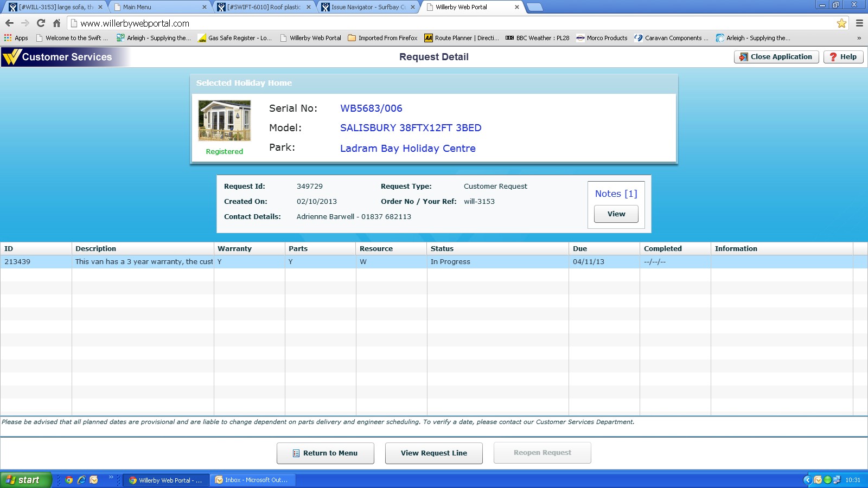
Task: Bookmark page using the star icon
Action: 841,23
